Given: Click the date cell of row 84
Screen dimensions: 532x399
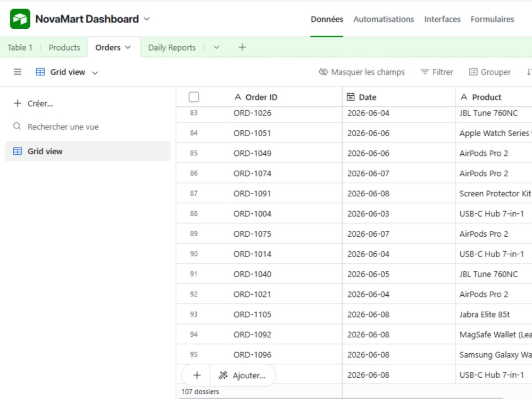Looking at the screenshot, I should 398,133.
